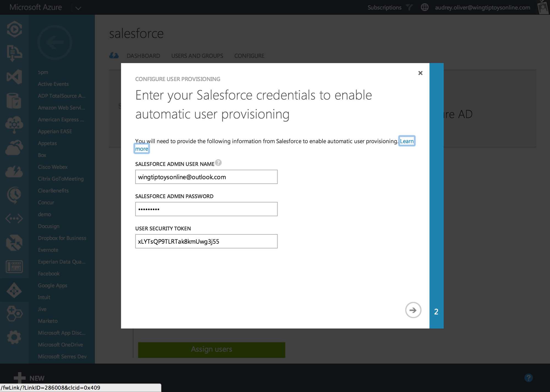Open the sidebar icon with two plain clouds

tap(14, 148)
